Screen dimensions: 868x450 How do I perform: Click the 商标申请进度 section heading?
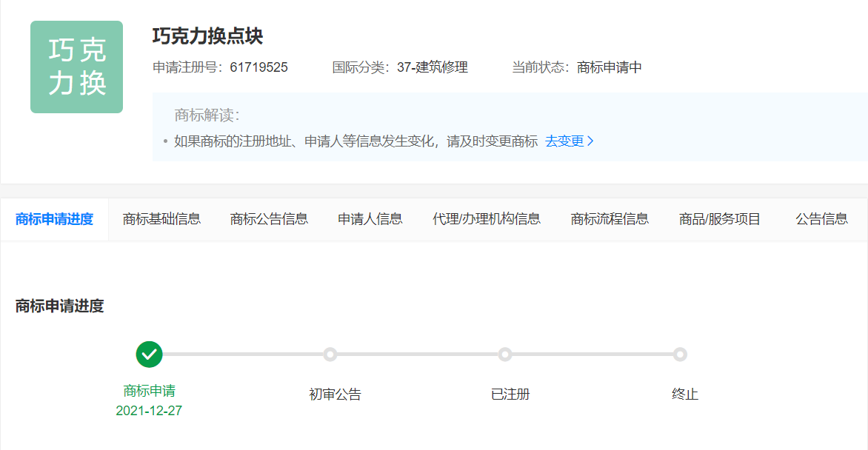click(x=59, y=306)
